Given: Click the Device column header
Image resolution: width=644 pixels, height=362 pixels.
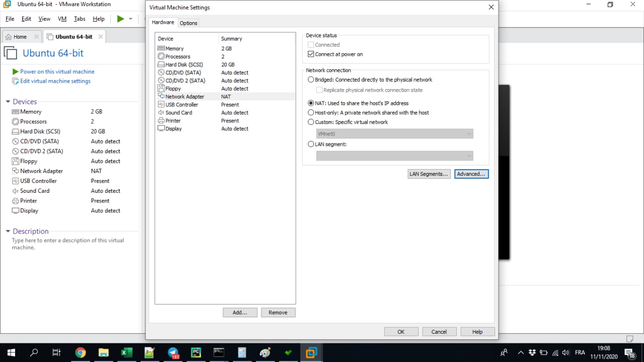Looking at the screenshot, I should pos(187,39).
